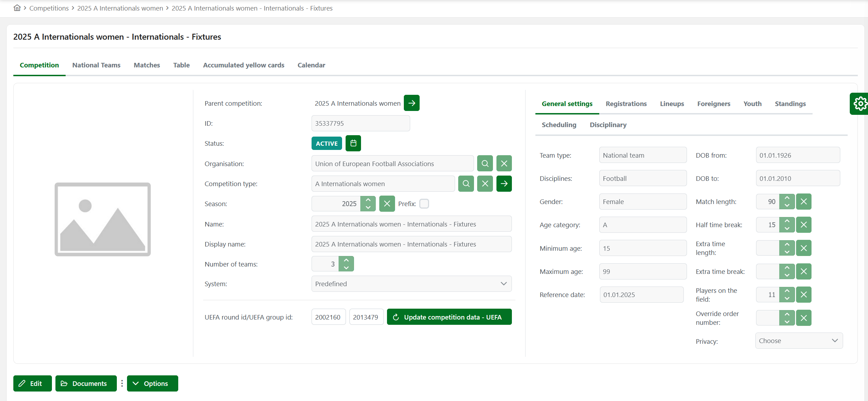The image size is (868, 401).
Task: Expand the Options menu button
Action: 152,383
